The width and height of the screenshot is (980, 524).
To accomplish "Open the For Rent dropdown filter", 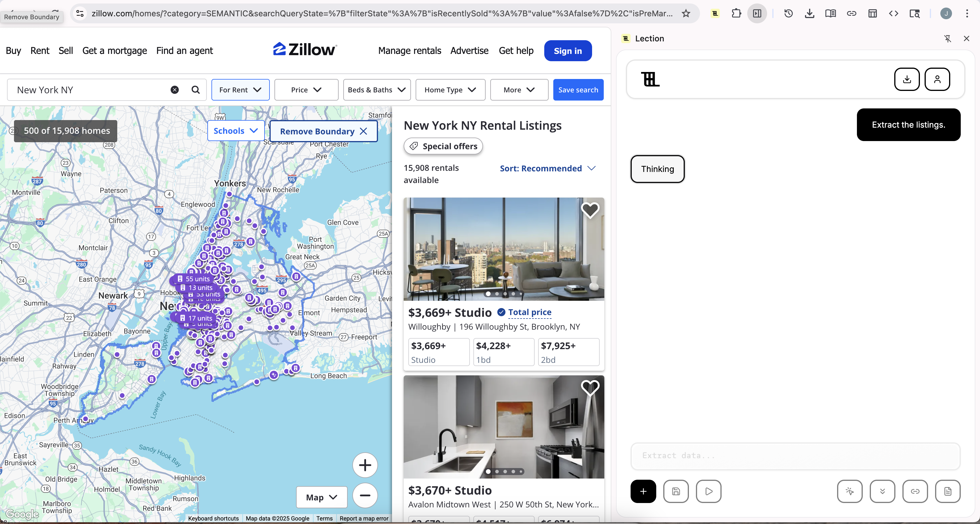I will click(240, 90).
